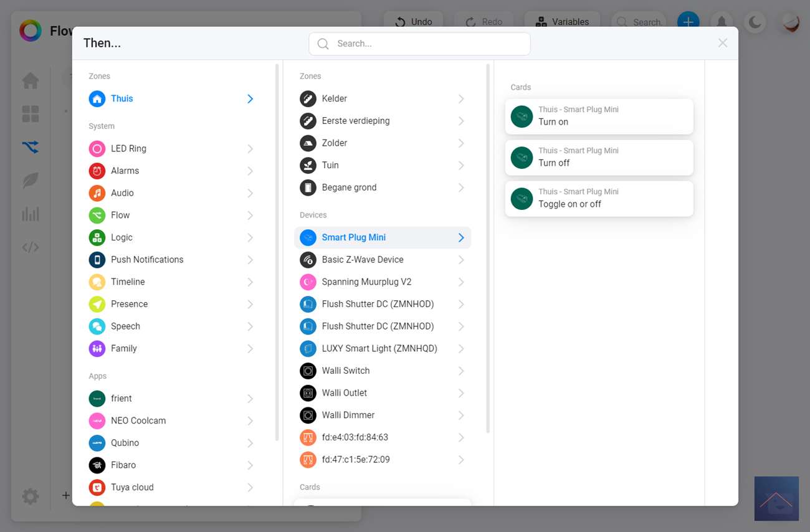
Task: Select the red Alarms clock icon
Action: pos(97,171)
